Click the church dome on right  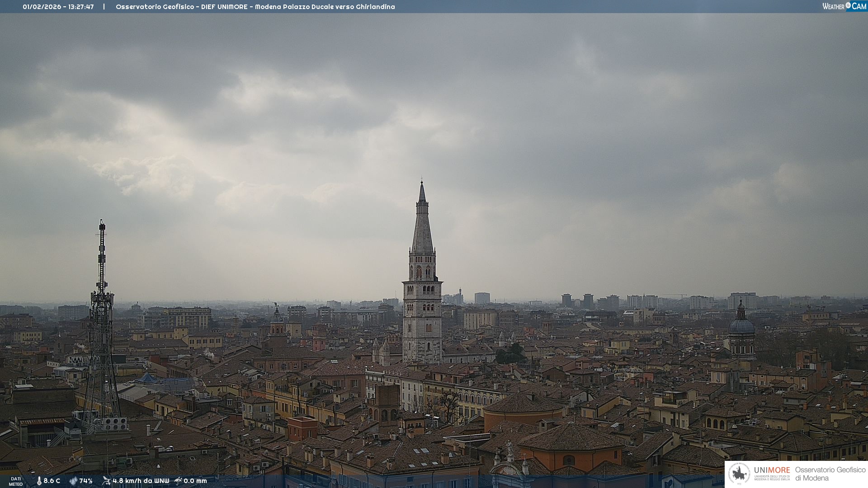741,325
